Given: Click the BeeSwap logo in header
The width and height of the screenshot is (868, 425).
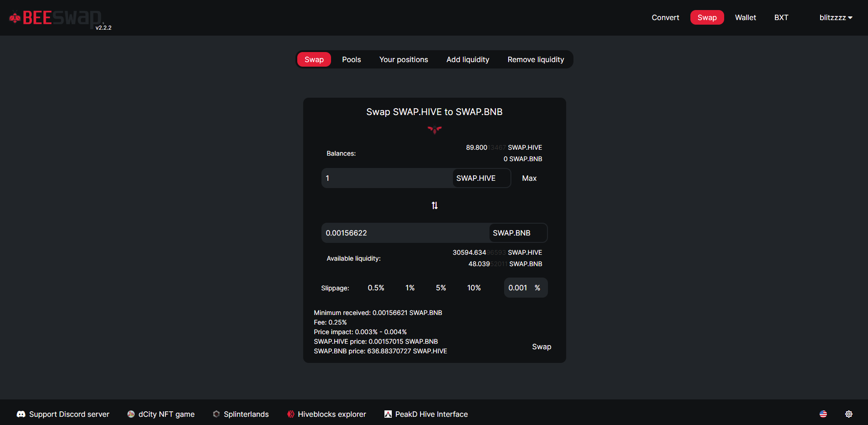Looking at the screenshot, I should pos(56,18).
